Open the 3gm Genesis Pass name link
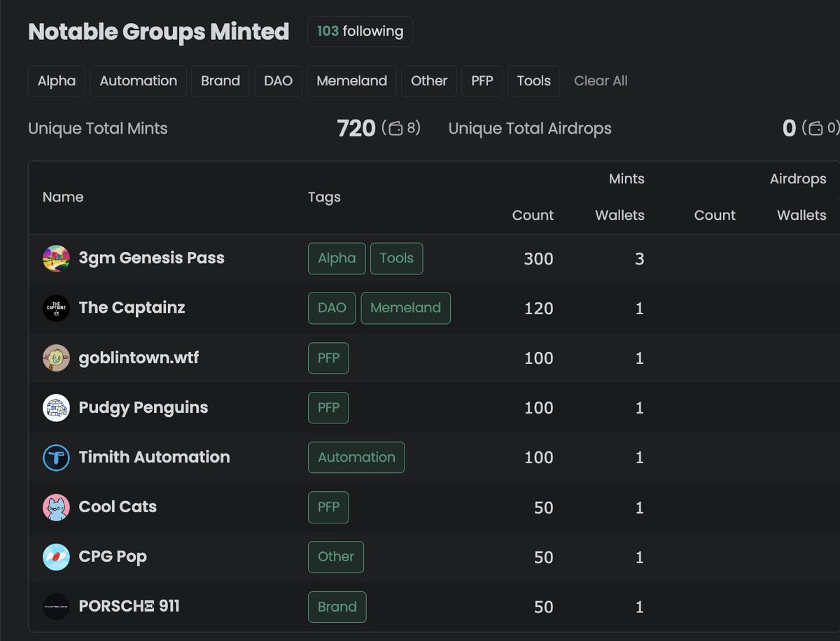 (152, 258)
